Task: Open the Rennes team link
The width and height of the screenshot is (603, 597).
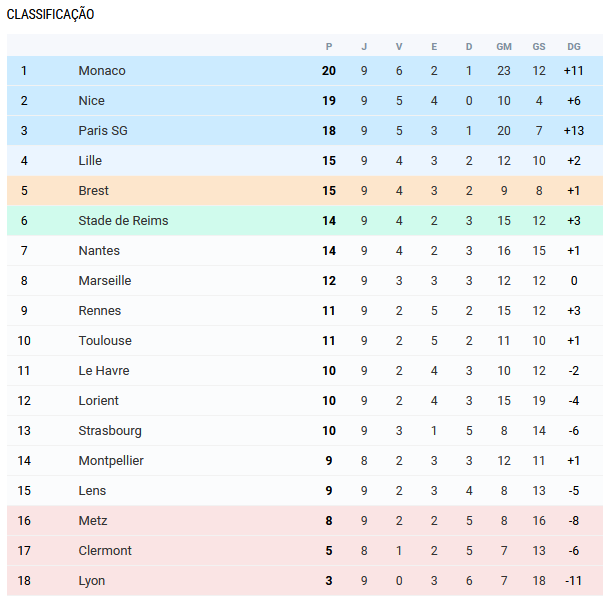Action: pyautogui.click(x=100, y=311)
